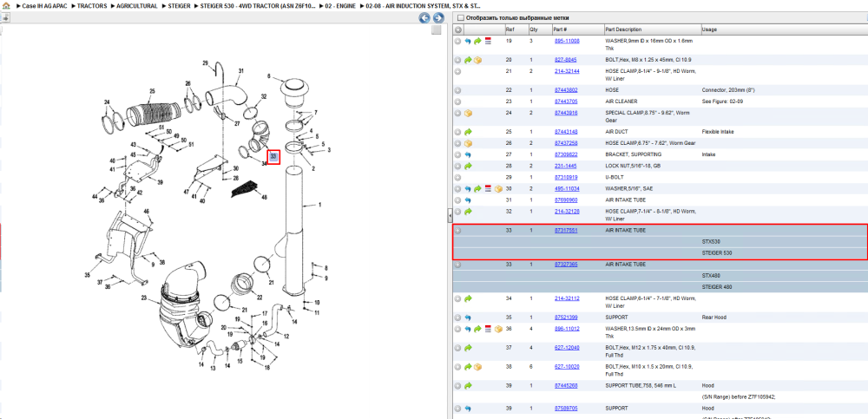Screen dimensions: 868x419
Task: Click 'Flexible Intake' usage cell
Action: coord(718,132)
